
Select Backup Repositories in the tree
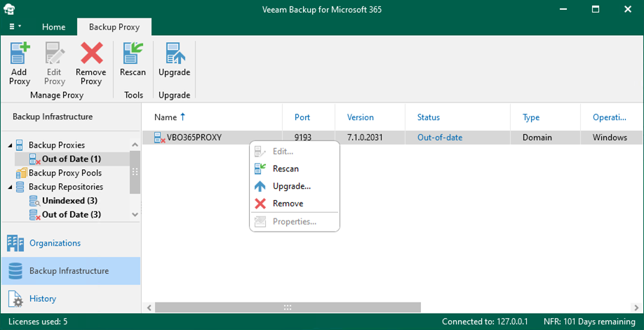click(x=66, y=187)
